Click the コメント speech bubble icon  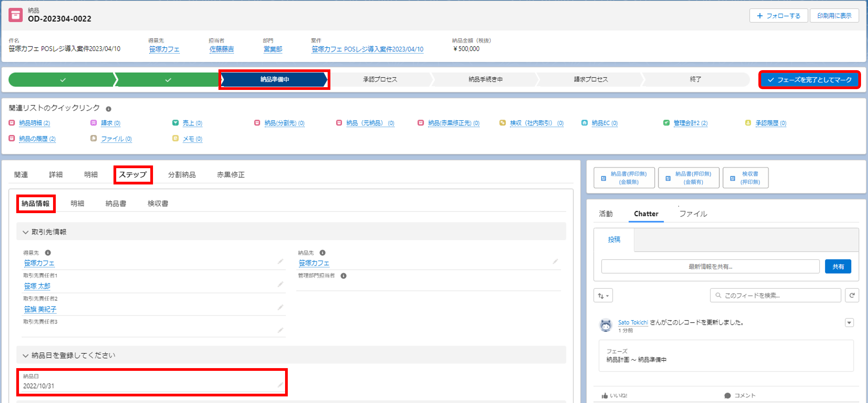click(x=727, y=396)
